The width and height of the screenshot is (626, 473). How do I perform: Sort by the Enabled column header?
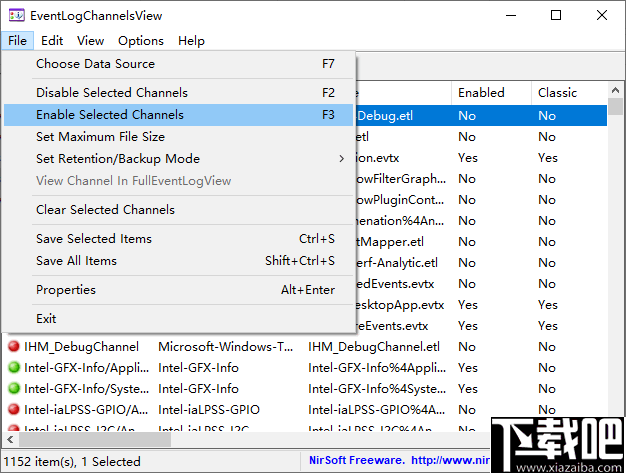481,93
